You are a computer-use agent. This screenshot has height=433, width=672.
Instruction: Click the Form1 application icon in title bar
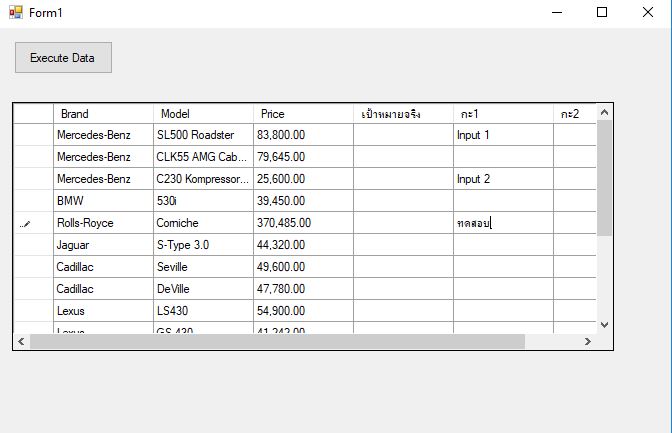(16, 13)
